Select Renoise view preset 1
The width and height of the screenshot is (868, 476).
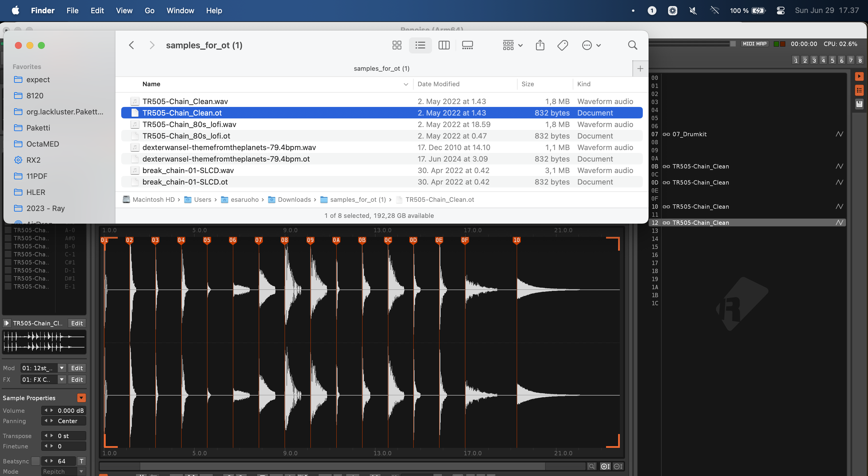pyautogui.click(x=796, y=60)
